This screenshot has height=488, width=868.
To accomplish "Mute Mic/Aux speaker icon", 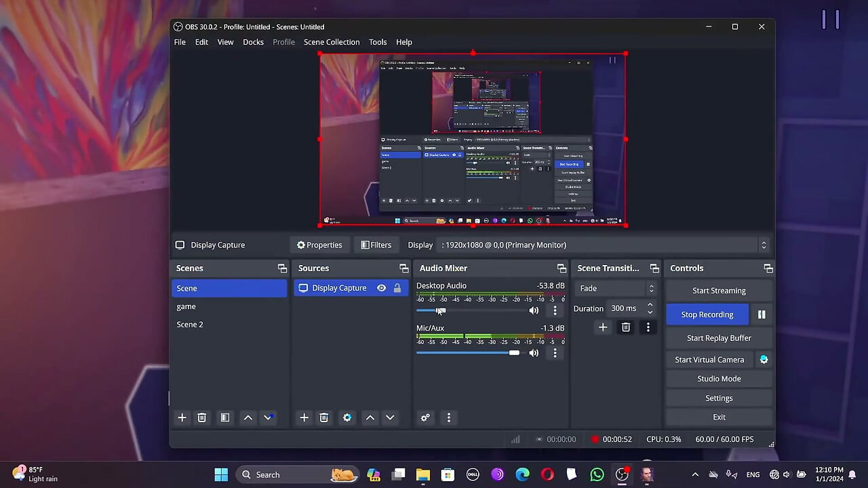I will 534,352.
